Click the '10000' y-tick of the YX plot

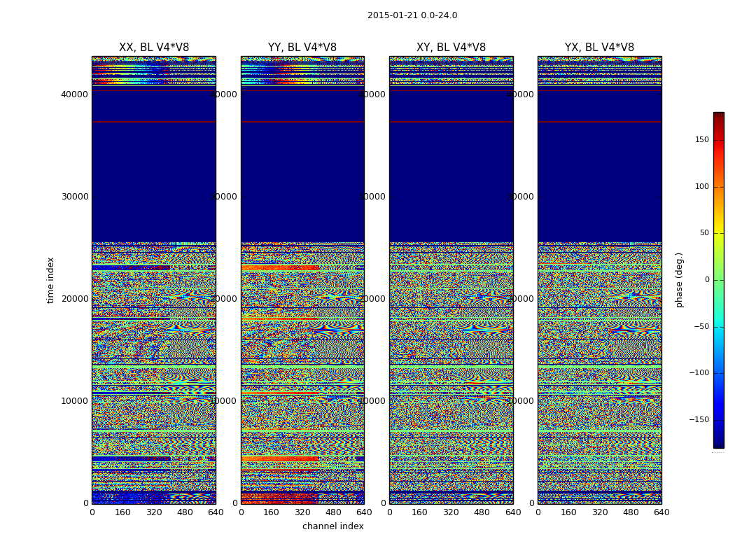click(x=520, y=400)
